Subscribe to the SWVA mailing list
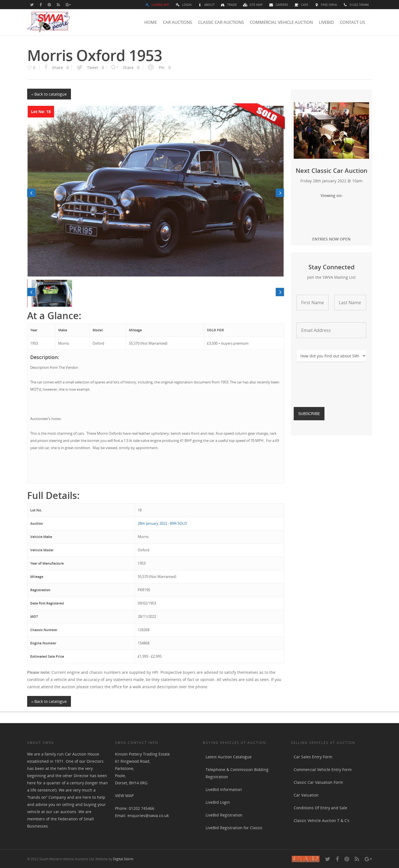Image resolution: width=399 pixels, height=868 pixels. (x=309, y=413)
